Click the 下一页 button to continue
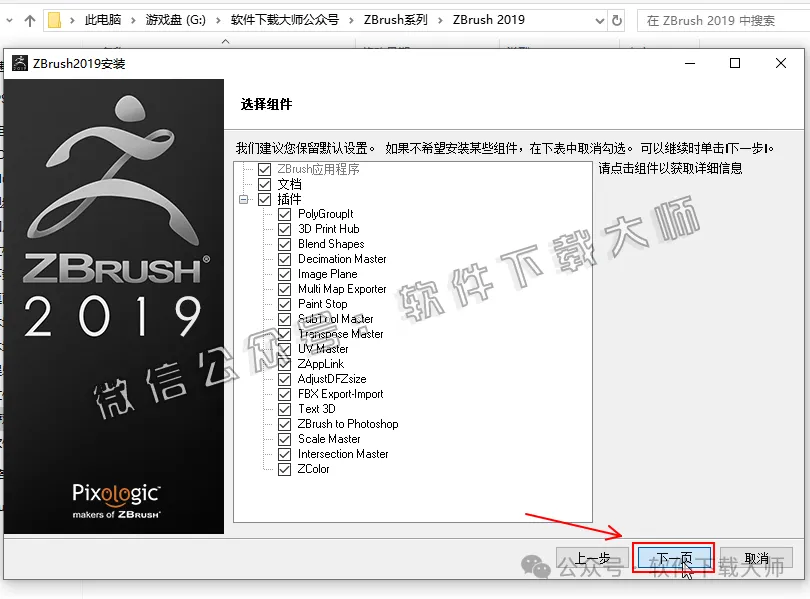This screenshot has height=599, width=810. [x=673, y=559]
